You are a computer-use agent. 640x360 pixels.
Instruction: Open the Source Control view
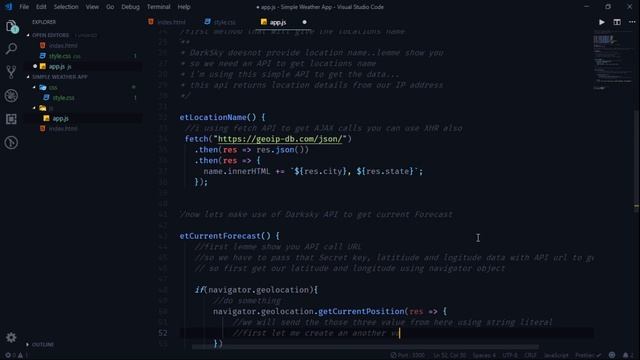click(11, 72)
